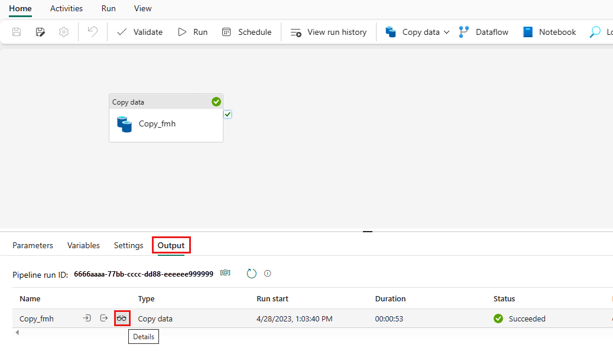Click the info icon beside the refresh button
Screen dimensions: 613x364
(268, 273)
